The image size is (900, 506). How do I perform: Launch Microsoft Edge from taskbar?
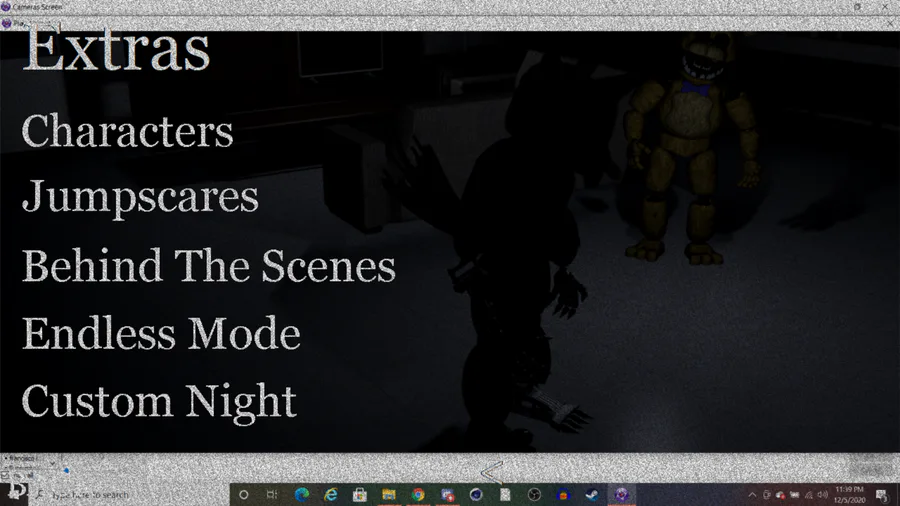click(x=301, y=495)
